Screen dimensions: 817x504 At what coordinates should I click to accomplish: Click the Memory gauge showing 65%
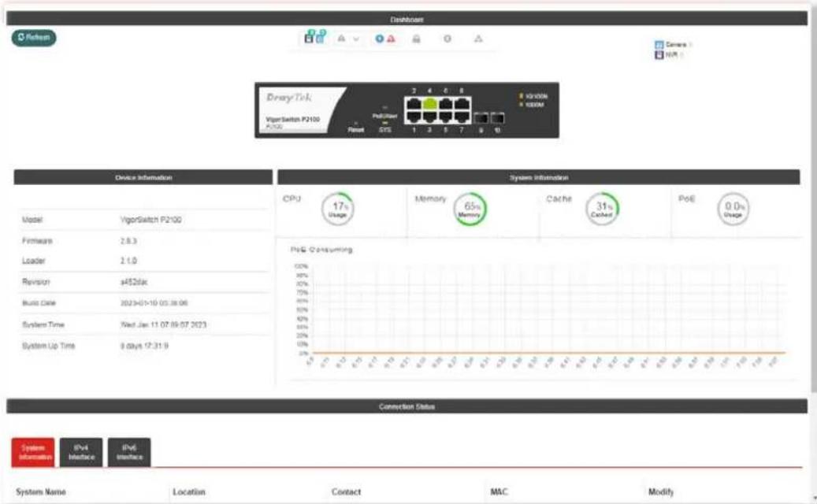pyautogui.click(x=470, y=209)
